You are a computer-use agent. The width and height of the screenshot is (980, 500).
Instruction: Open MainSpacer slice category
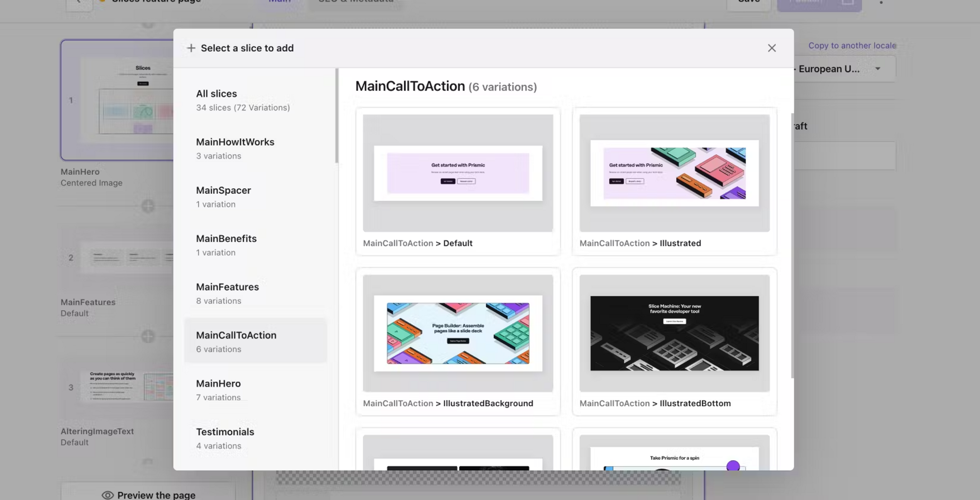256,197
